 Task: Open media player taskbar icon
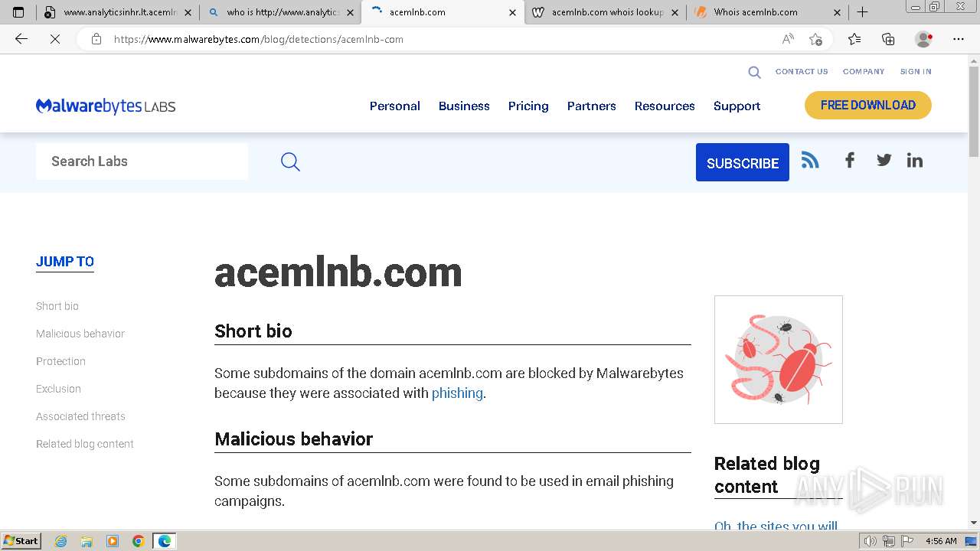coord(113,541)
